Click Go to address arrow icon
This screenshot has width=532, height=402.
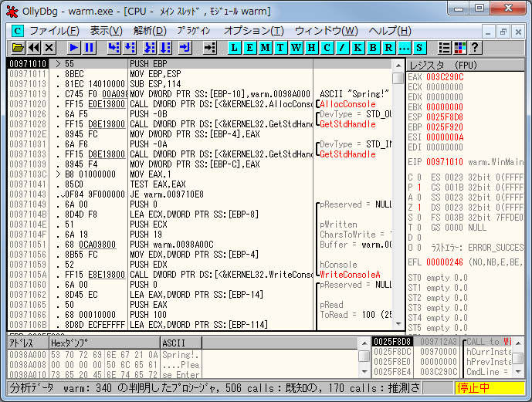(x=209, y=48)
